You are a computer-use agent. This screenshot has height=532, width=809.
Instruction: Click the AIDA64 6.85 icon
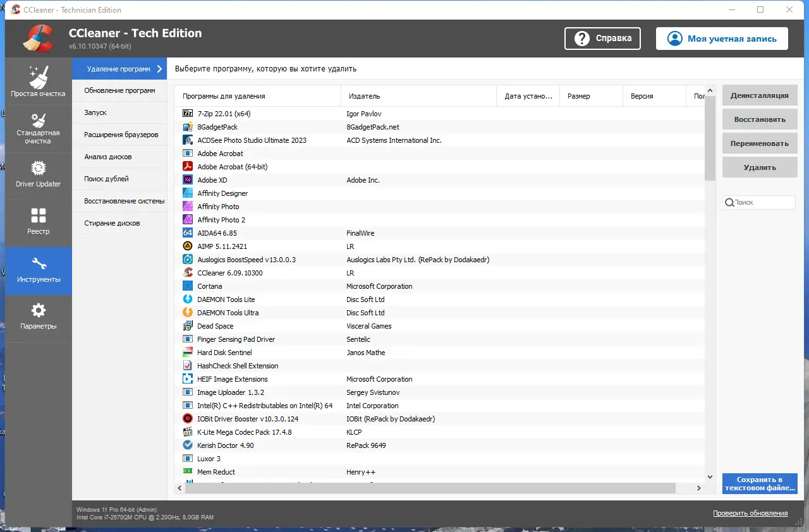(187, 233)
